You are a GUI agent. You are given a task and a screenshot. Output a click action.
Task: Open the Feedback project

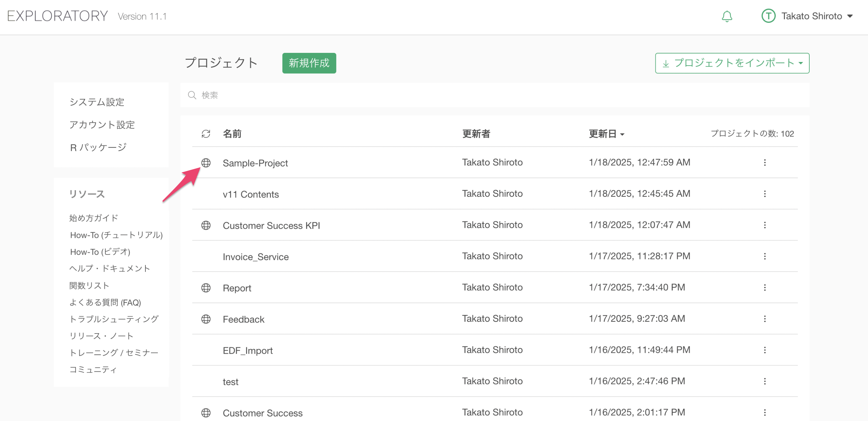[243, 319]
